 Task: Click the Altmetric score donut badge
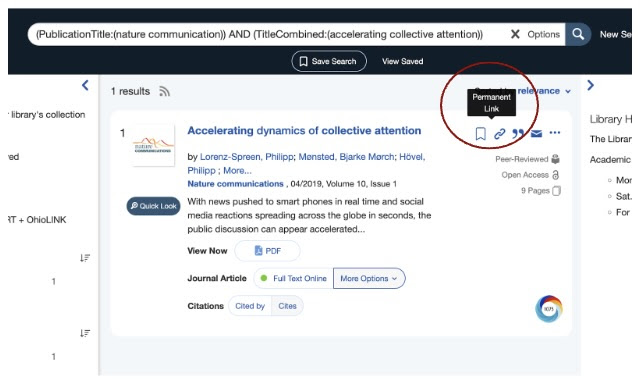tap(549, 309)
